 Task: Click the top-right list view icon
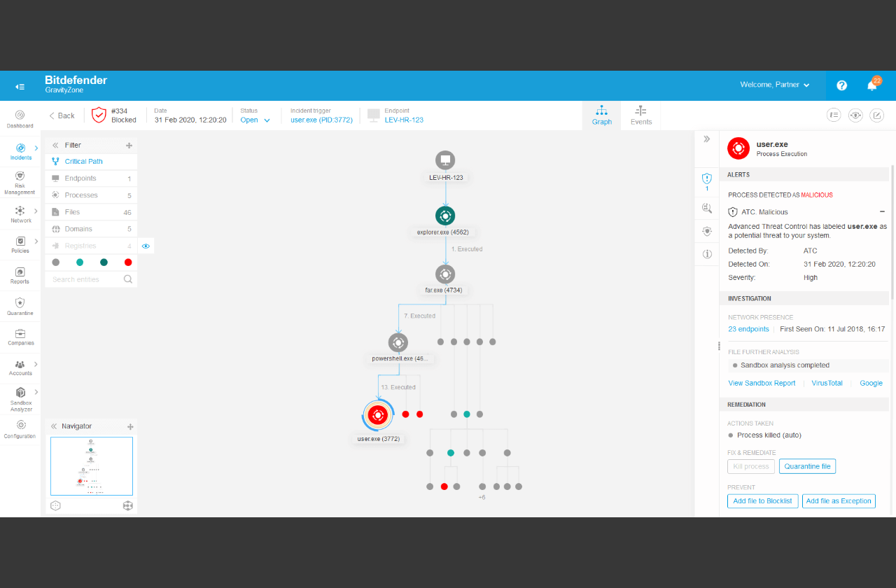click(833, 115)
